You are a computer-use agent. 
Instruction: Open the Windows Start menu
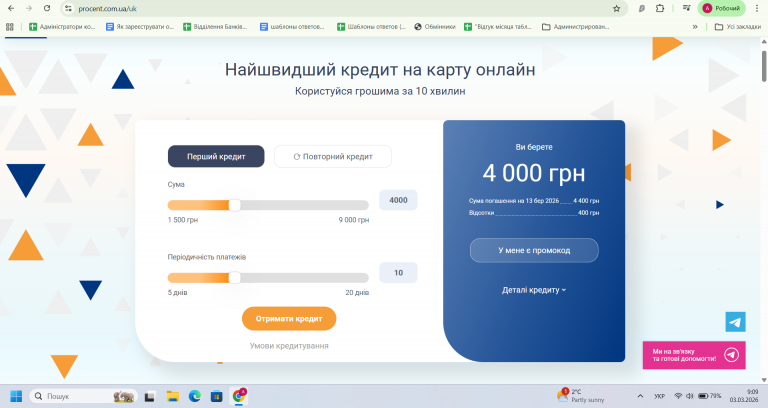pos(16,396)
